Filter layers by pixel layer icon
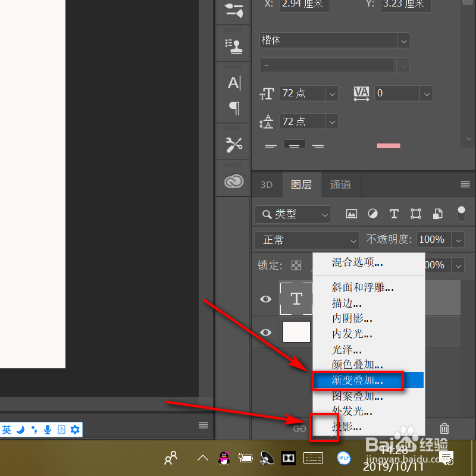476x476 pixels. click(x=351, y=214)
